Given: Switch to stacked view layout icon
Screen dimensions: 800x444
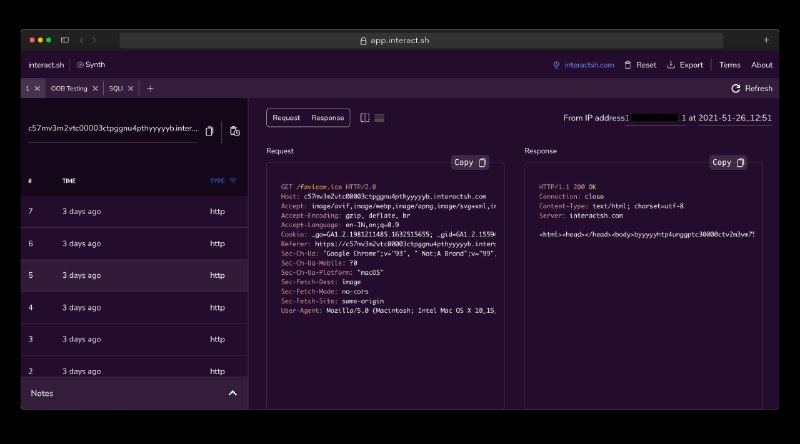Looking at the screenshot, I should (379, 118).
